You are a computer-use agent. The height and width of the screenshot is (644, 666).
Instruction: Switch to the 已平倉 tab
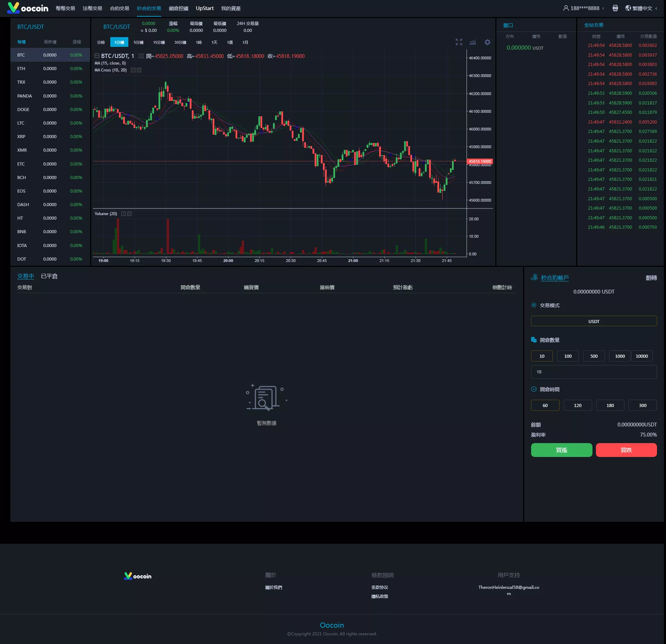click(49, 276)
